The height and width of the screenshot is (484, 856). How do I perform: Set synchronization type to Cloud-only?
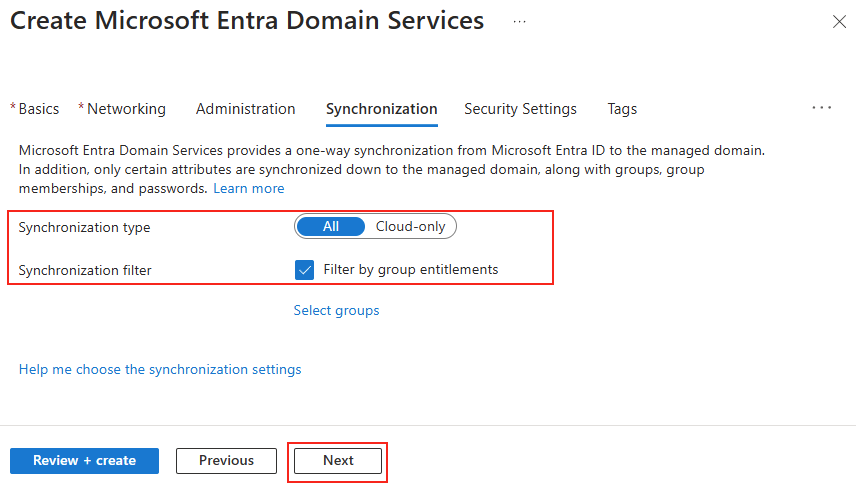(411, 226)
